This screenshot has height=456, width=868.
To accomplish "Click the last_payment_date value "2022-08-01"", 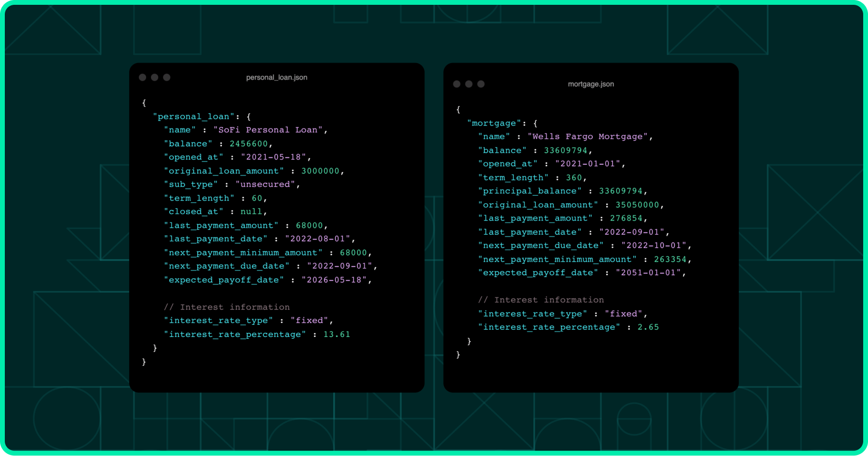I will pyautogui.click(x=317, y=239).
